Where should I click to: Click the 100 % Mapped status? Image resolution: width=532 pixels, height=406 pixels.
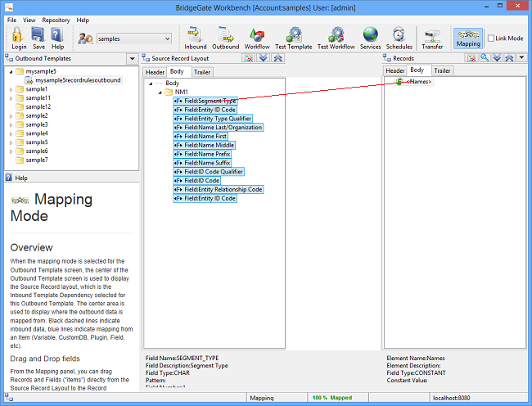point(331,398)
